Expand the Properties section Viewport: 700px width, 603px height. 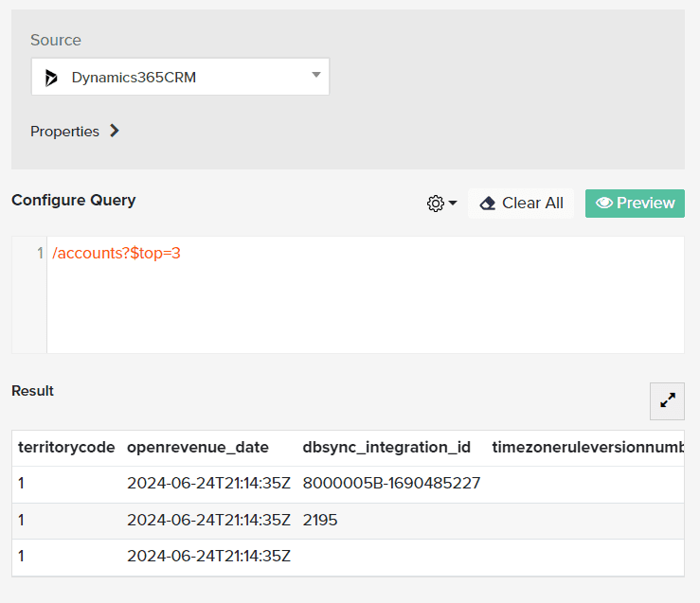[115, 132]
